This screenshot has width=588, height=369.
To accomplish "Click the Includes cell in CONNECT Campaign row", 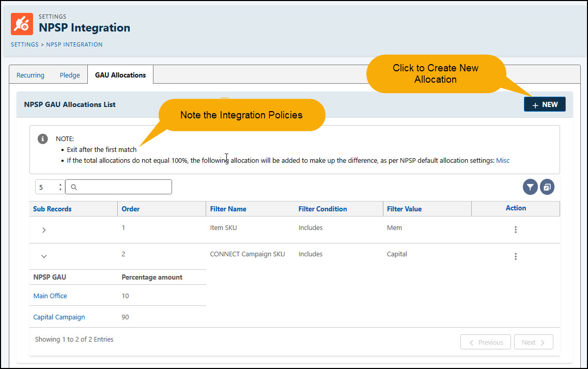I will [x=311, y=254].
